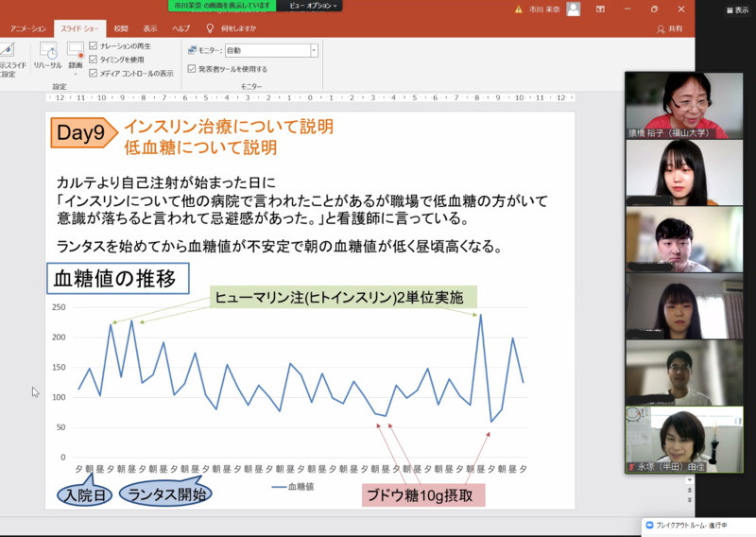Screen dimensions: 756x537
Task: Click the 録画 (Record slideshow) icon
Action: (x=75, y=51)
